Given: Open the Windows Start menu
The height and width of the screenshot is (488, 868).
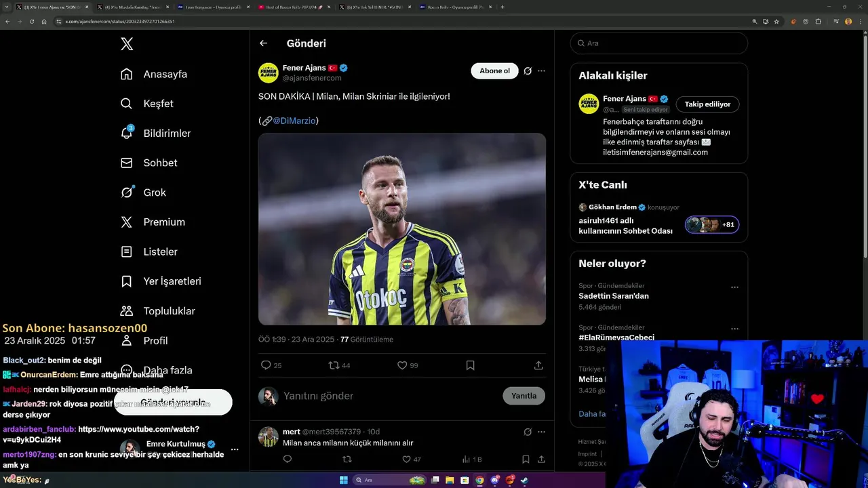Looking at the screenshot, I should click(344, 480).
